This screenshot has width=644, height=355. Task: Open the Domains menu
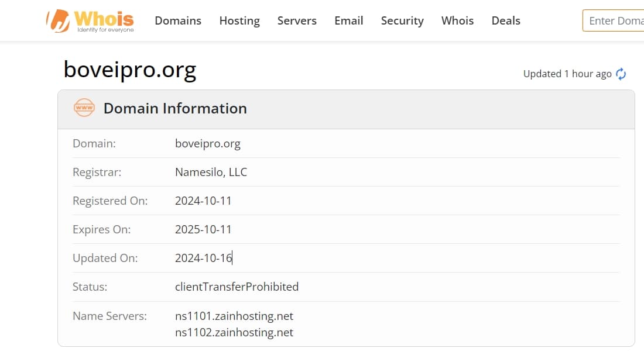tap(178, 20)
